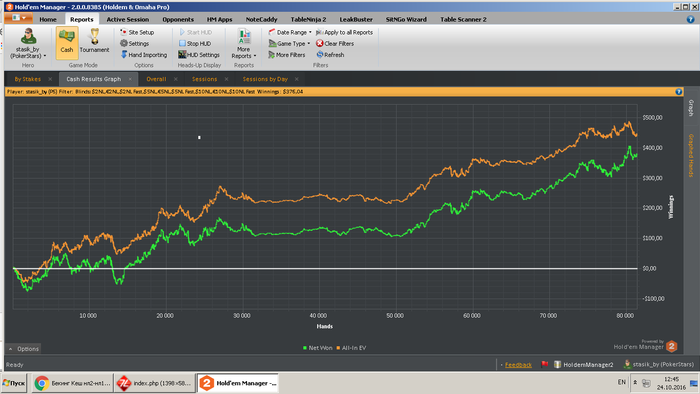Image resolution: width=700 pixels, height=394 pixels.
Task: Toggle Net Won legend series
Action: click(x=317, y=348)
